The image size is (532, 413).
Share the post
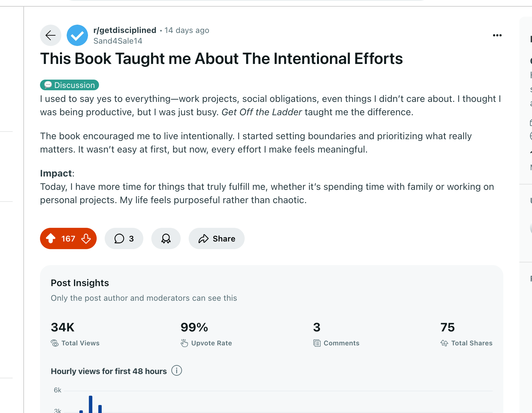point(217,238)
